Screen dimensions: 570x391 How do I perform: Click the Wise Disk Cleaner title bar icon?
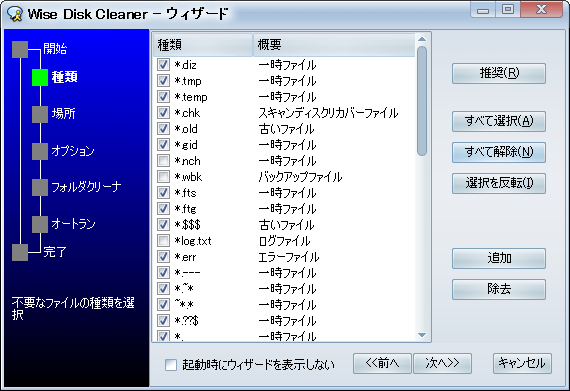[15, 14]
